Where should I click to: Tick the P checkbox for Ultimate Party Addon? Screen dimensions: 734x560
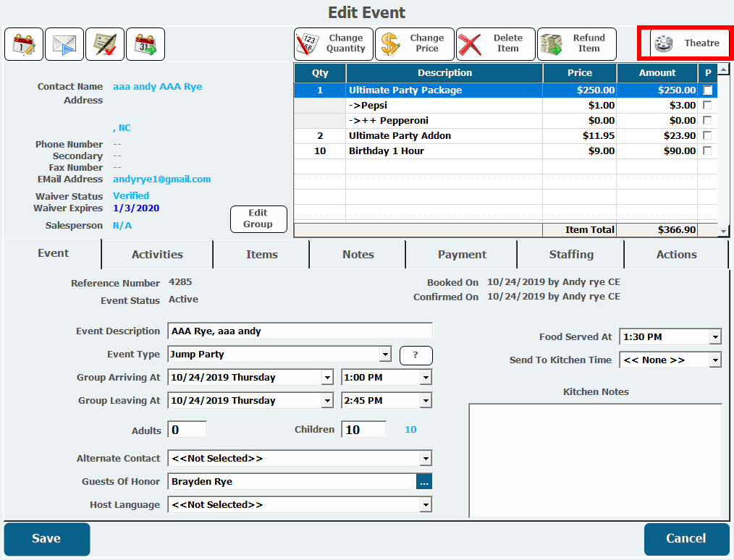coord(708,136)
